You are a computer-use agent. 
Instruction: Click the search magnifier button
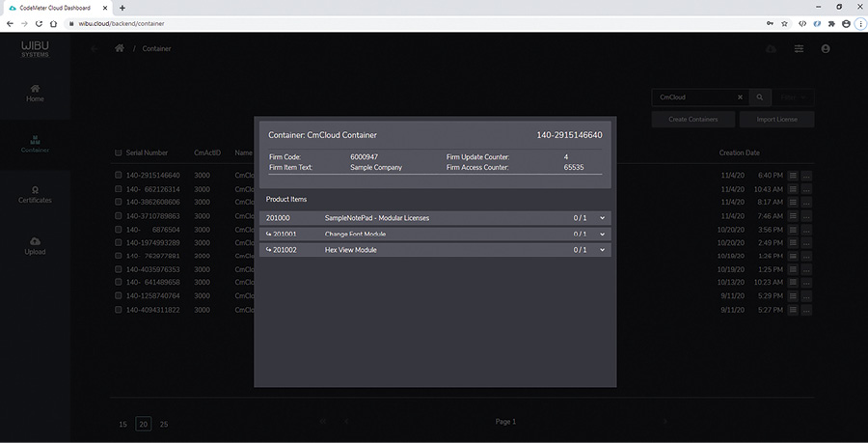click(x=760, y=97)
